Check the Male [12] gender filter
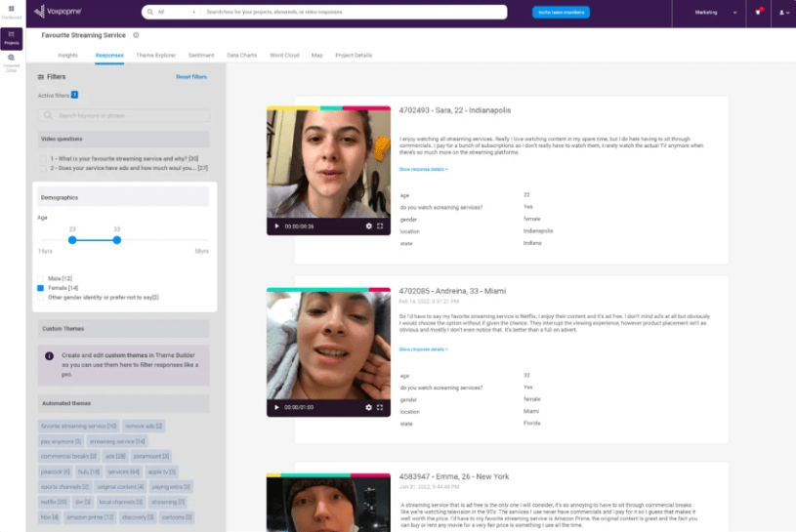 click(x=41, y=278)
